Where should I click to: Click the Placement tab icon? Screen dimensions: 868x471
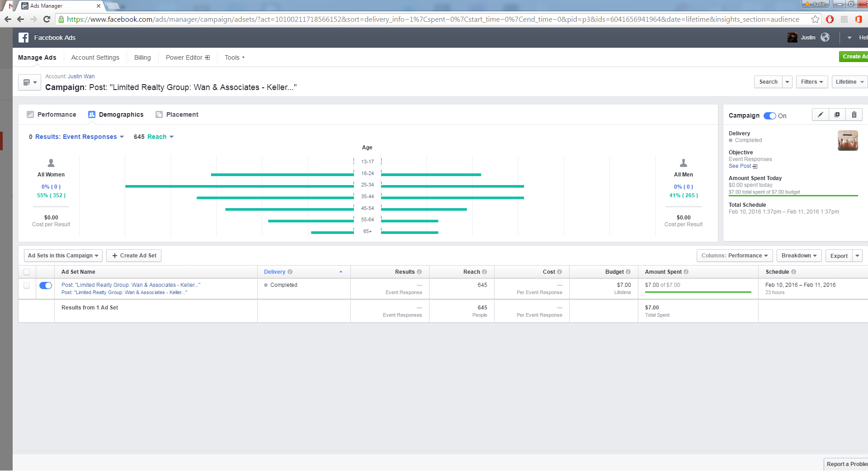[159, 114]
